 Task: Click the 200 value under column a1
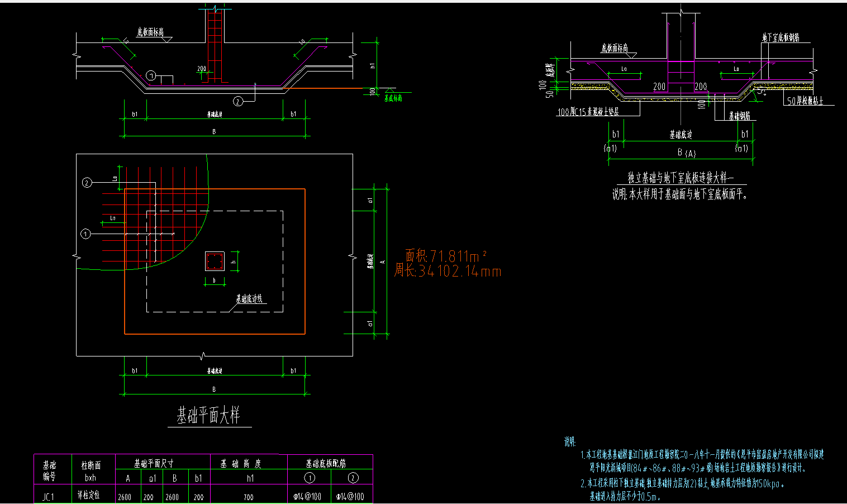point(148,497)
